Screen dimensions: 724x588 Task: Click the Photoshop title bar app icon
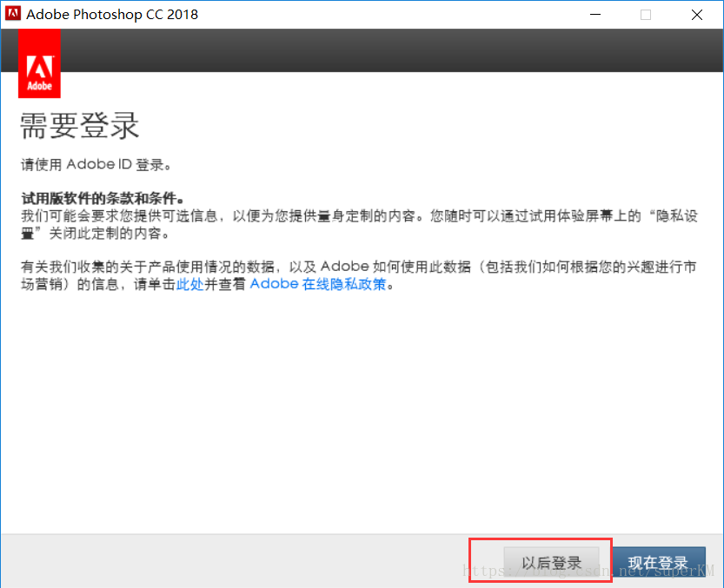click(13, 13)
